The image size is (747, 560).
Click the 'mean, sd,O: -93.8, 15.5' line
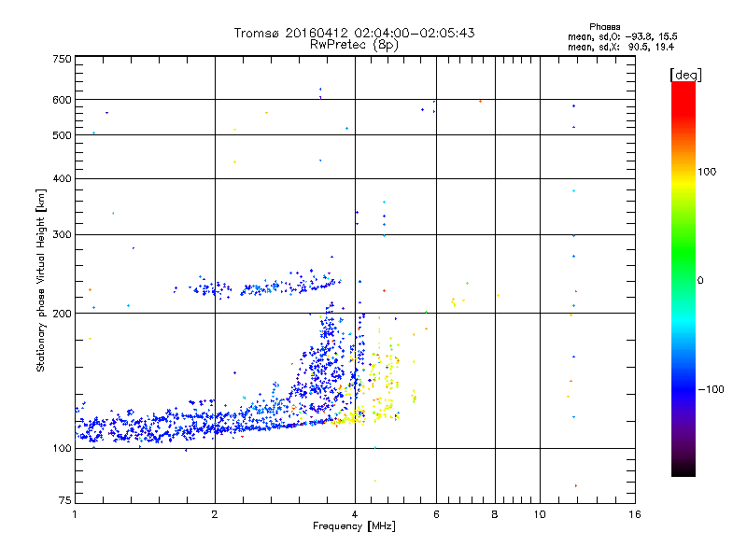tap(622, 36)
